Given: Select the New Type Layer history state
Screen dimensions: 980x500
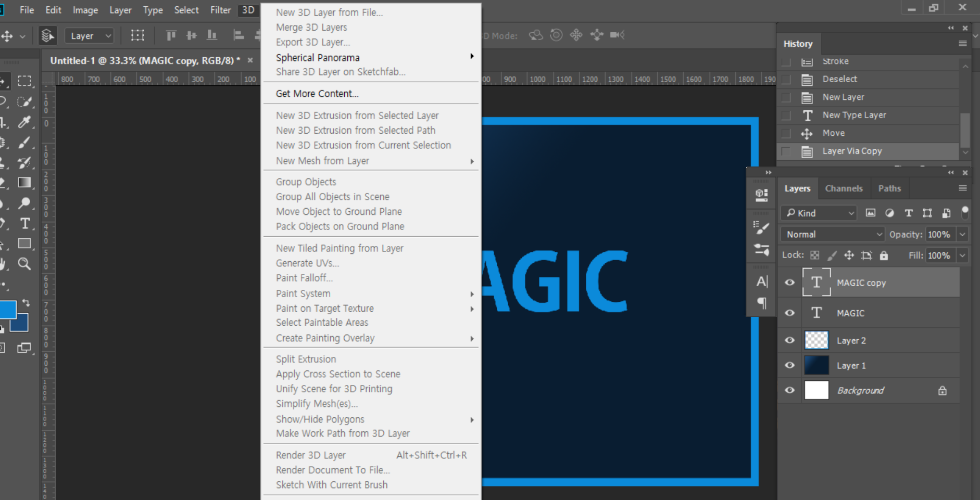Looking at the screenshot, I should pos(869,115).
